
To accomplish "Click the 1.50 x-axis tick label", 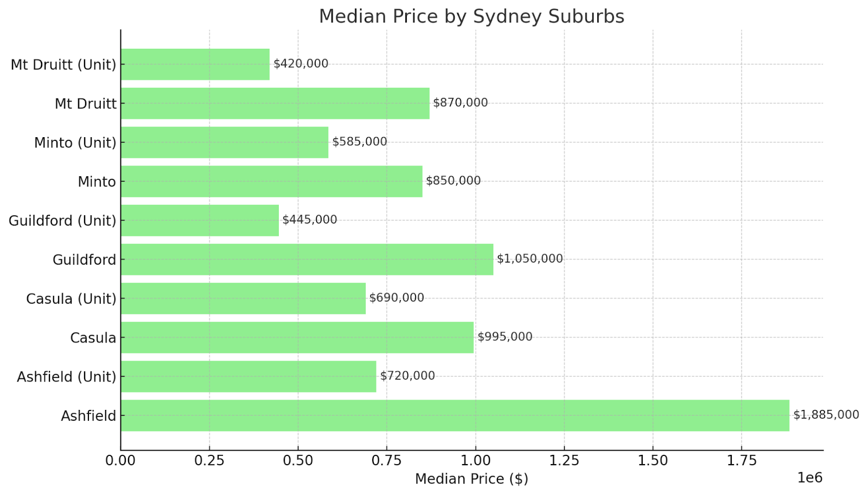I will 653,461.
